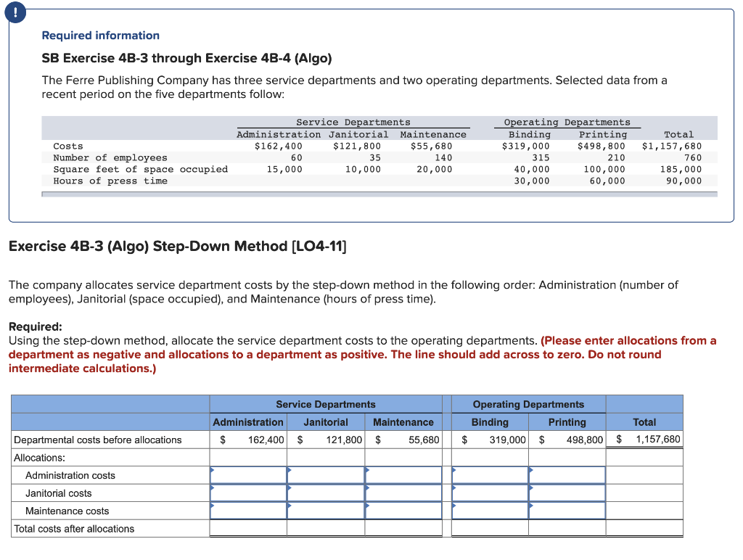Select Administration costs cell under Binding column
This screenshot has width=743, height=560.
pyautogui.click(x=490, y=475)
